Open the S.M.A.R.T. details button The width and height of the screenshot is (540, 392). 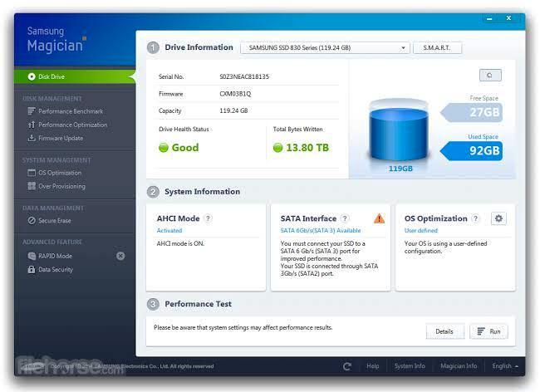point(437,48)
